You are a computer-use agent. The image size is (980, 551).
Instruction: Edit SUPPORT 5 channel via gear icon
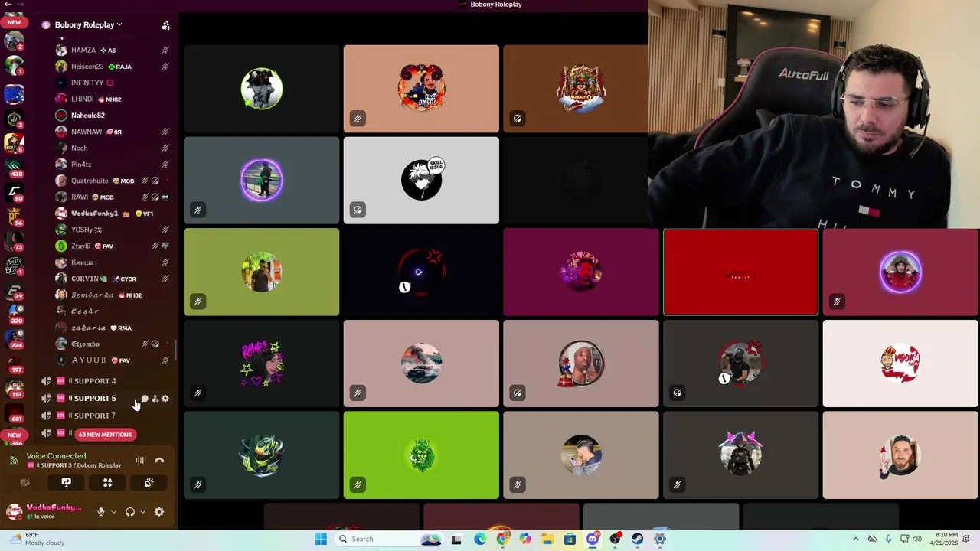(165, 399)
